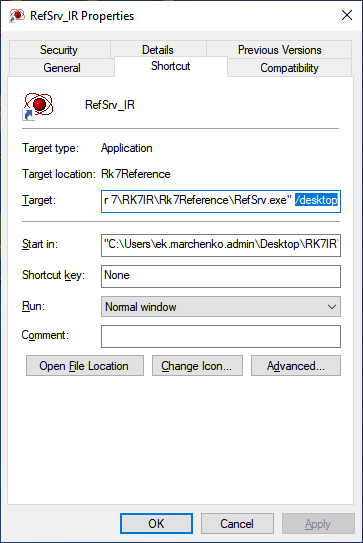Click the Open File Location button
Viewport: 363px width, 543px height.
(85, 366)
